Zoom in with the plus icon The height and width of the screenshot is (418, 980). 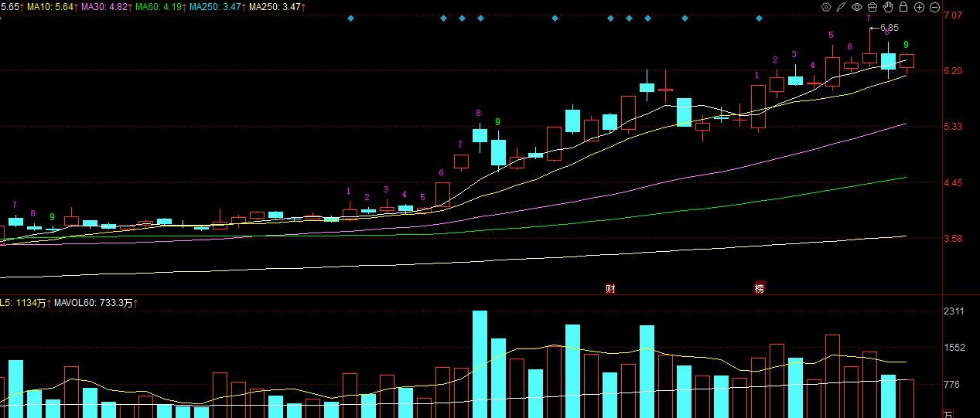pyautogui.click(x=919, y=7)
